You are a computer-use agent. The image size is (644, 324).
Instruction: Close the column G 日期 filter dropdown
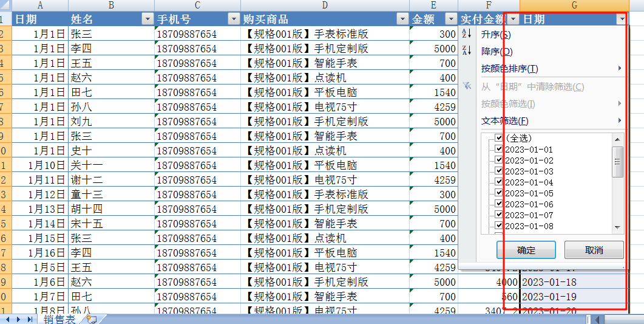click(622, 19)
